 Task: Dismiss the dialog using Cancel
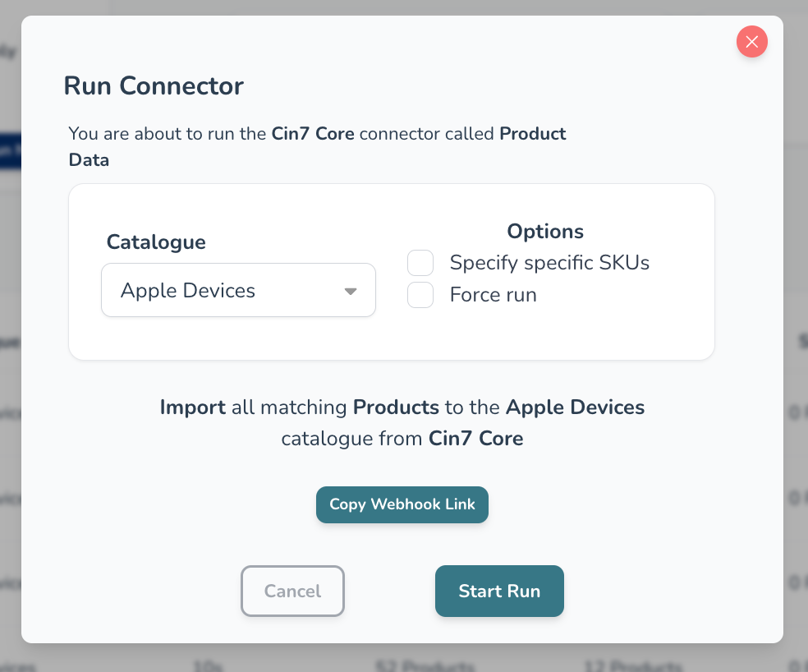point(292,591)
